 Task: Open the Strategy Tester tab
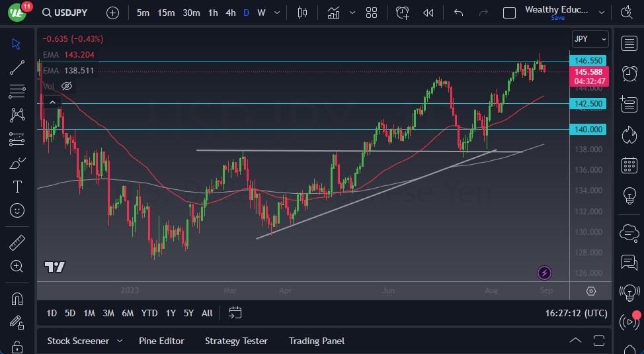236,341
